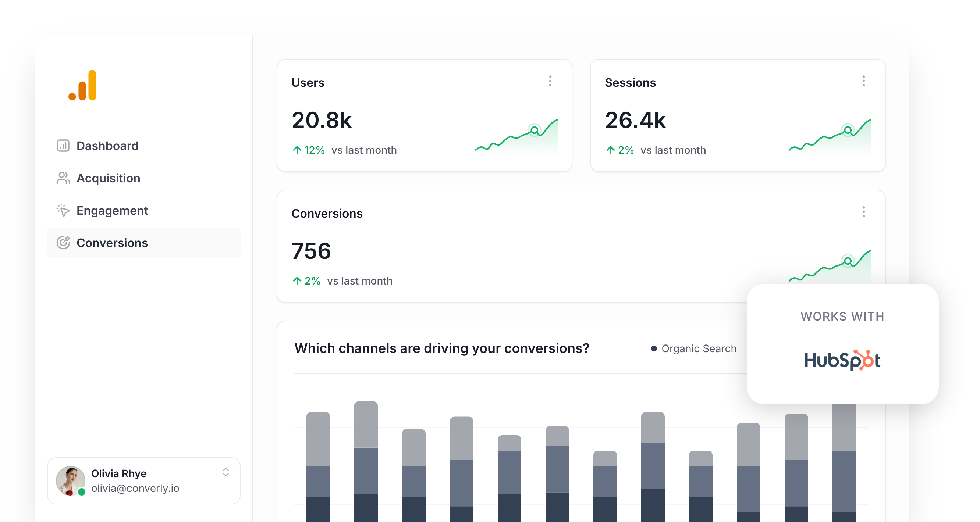The height and width of the screenshot is (522, 980).
Task: Click the HubSpot logo
Action: pyautogui.click(x=842, y=360)
